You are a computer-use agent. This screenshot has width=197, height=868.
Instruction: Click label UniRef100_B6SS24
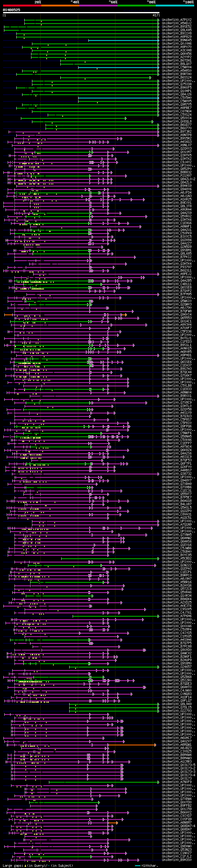click(177, 78)
